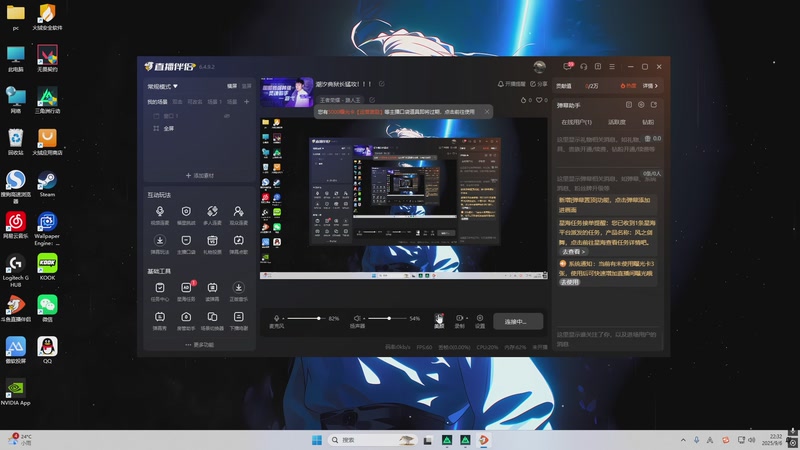Viewport: 800px width, 450px height.
Task: Open 录制 options dropdown arrow
Action: point(466,318)
